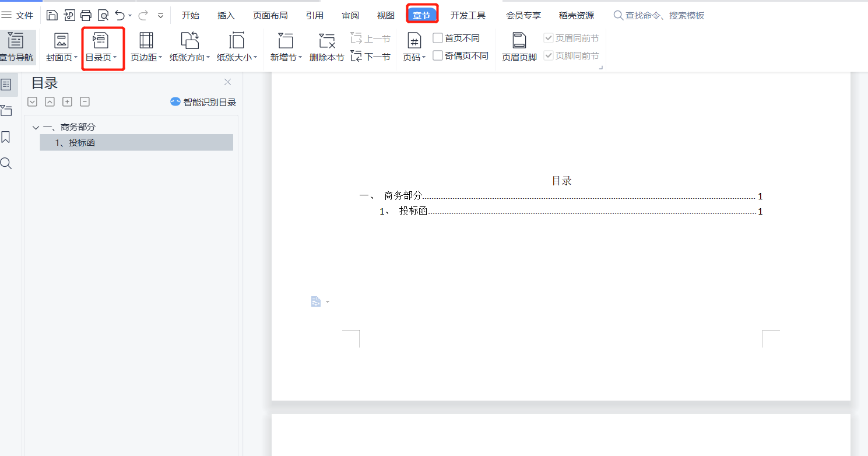Switch to the 引用 tab
868x456 pixels.
coord(315,16)
